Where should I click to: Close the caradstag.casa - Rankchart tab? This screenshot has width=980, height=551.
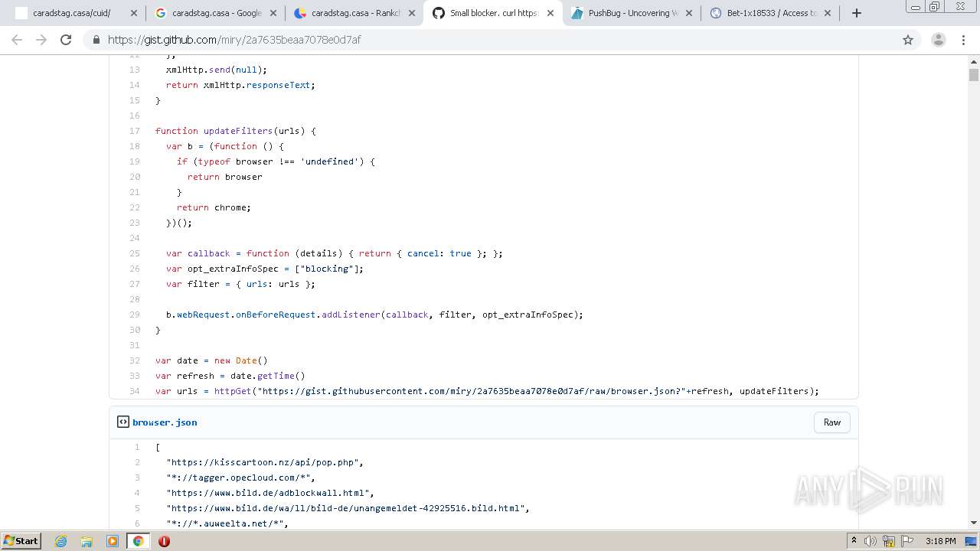pyautogui.click(x=412, y=13)
